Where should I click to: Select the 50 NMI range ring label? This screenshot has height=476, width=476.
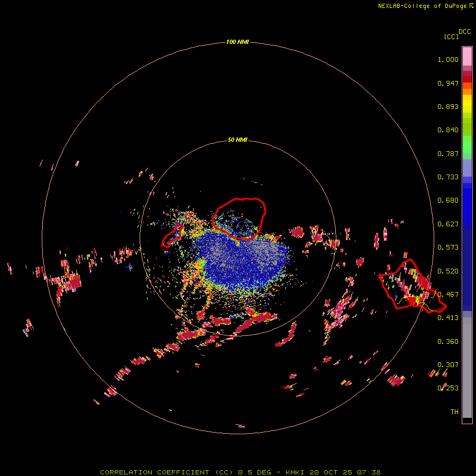237,140
